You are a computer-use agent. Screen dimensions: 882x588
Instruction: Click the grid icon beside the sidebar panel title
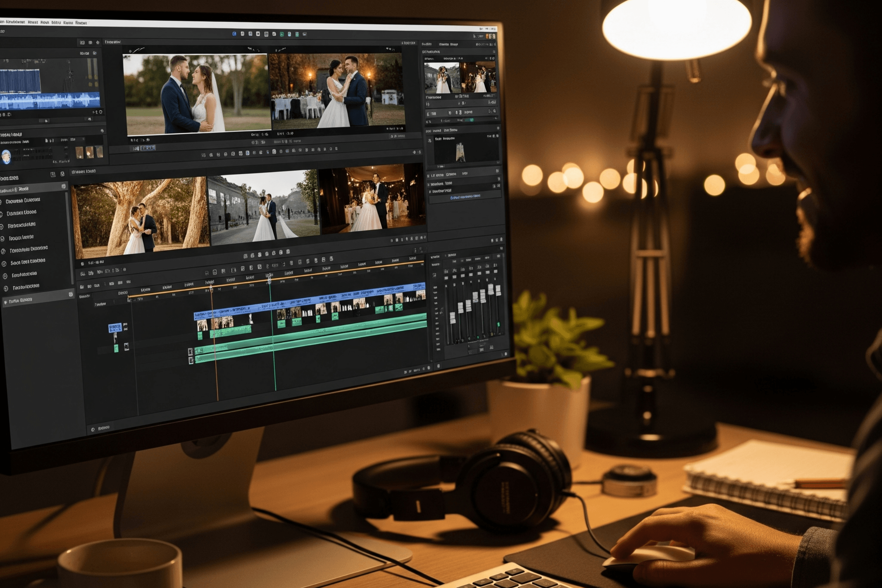(x=53, y=174)
